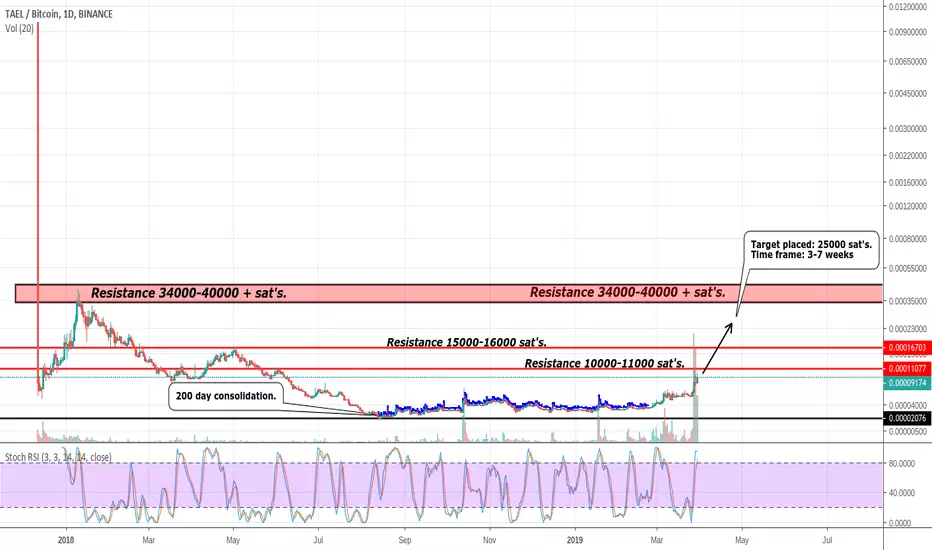Click the 0.00160000 price axis label
This screenshot has width=932, height=550.
click(908, 183)
